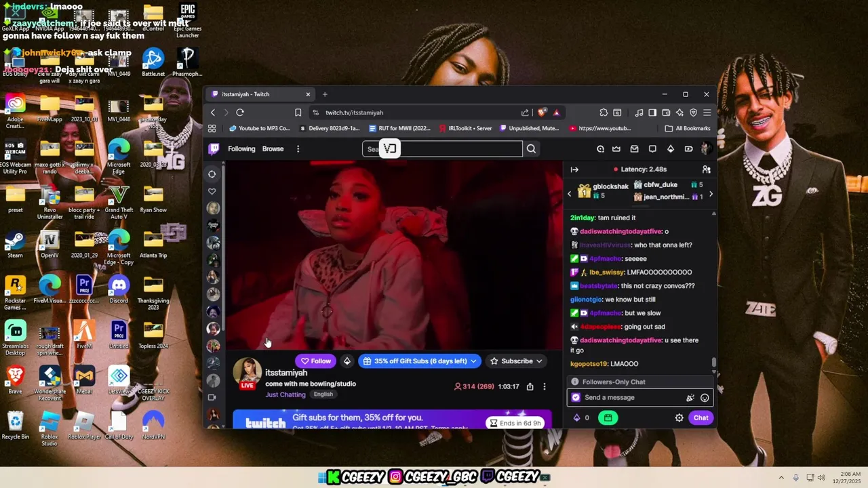Open Brave hamburger main menu
This screenshot has height=488, width=868.
(707, 113)
